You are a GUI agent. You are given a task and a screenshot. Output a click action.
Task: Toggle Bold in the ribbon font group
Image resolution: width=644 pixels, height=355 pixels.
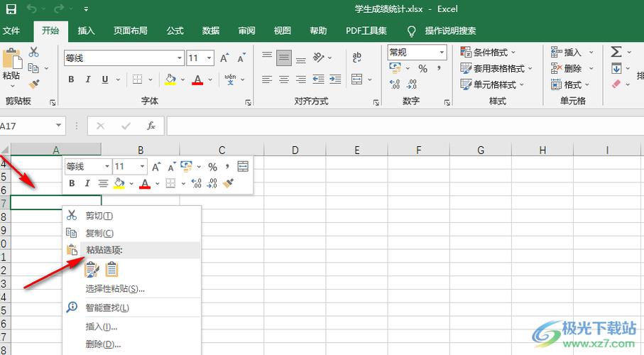[x=71, y=80]
